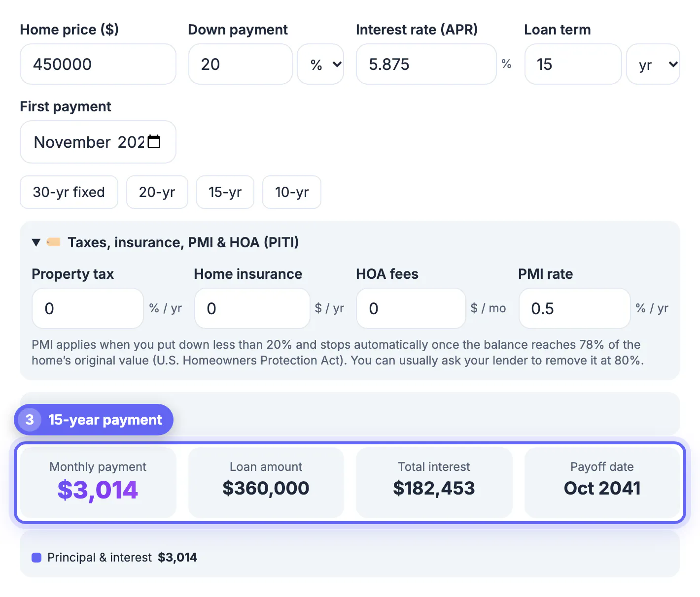700x597 pixels.
Task: Click the Down payment value field
Action: click(241, 64)
